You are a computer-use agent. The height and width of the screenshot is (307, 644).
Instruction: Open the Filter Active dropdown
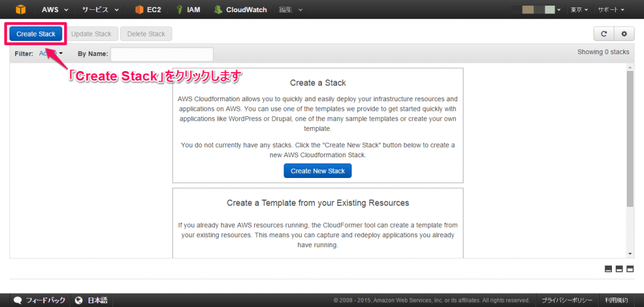(51, 53)
